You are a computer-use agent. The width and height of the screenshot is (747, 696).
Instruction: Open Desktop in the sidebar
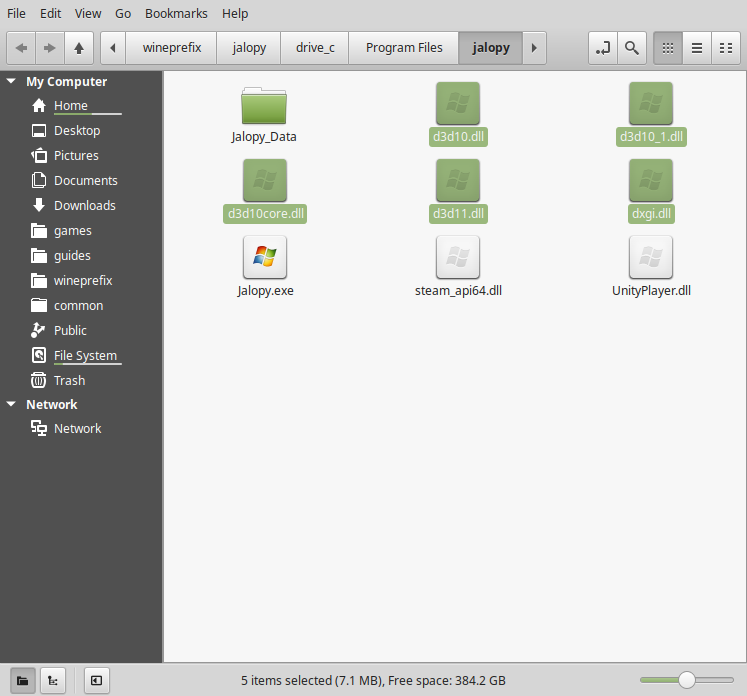coord(77,131)
